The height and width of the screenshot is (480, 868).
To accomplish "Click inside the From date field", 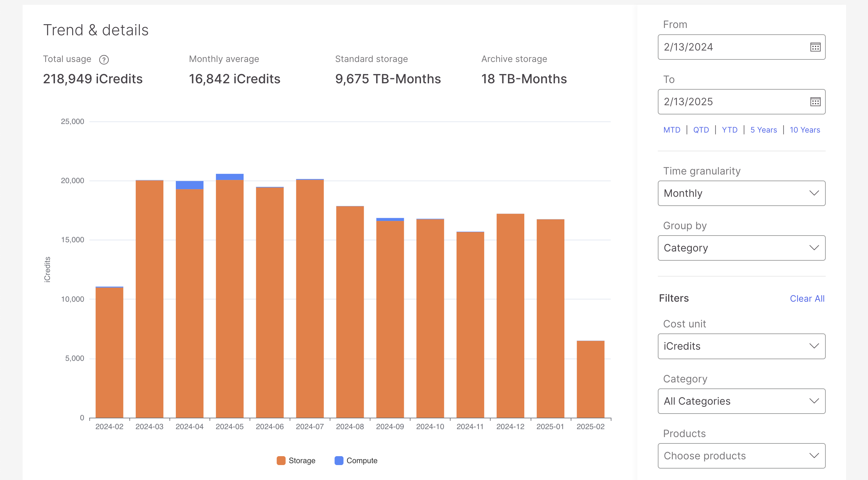I will pyautogui.click(x=708, y=47).
